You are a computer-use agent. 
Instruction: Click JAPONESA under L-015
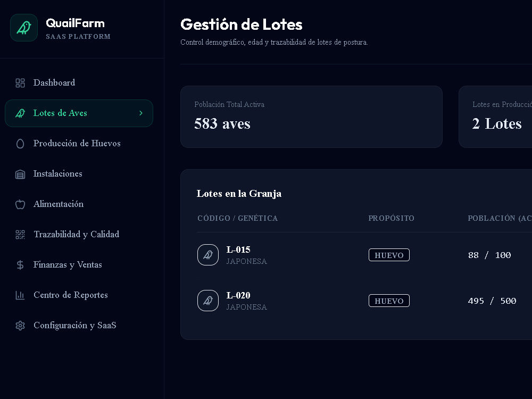tap(247, 261)
